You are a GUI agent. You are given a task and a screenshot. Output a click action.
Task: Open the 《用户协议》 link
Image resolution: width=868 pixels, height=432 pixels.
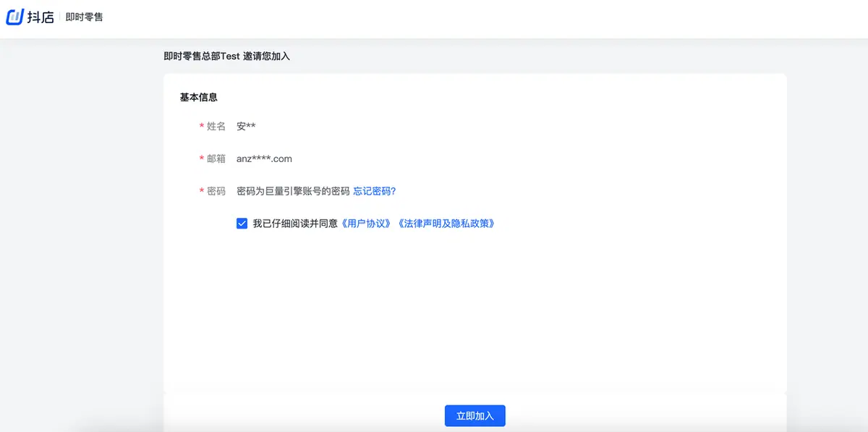367,224
